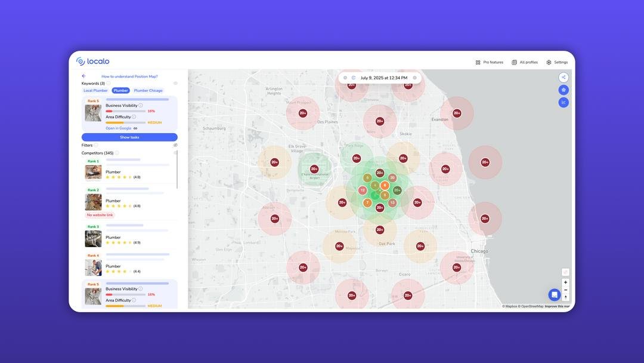The height and width of the screenshot is (363, 644).
Task: Toggle the Filters section visibility eye
Action: click(175, 145)
